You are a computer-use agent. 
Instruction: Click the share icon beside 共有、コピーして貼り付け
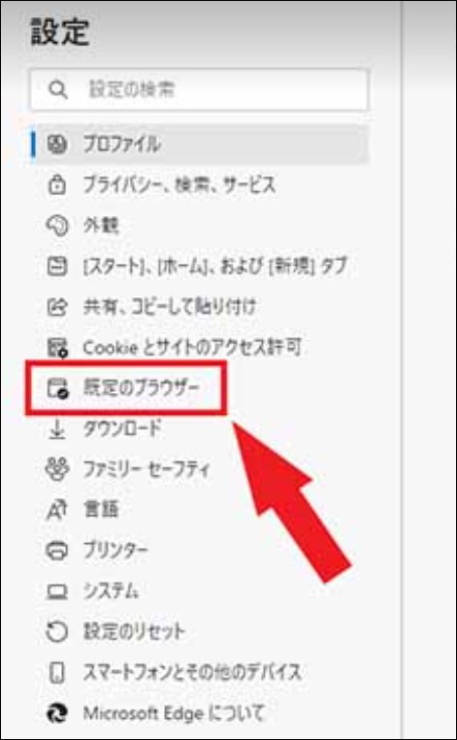coord(57,307)
